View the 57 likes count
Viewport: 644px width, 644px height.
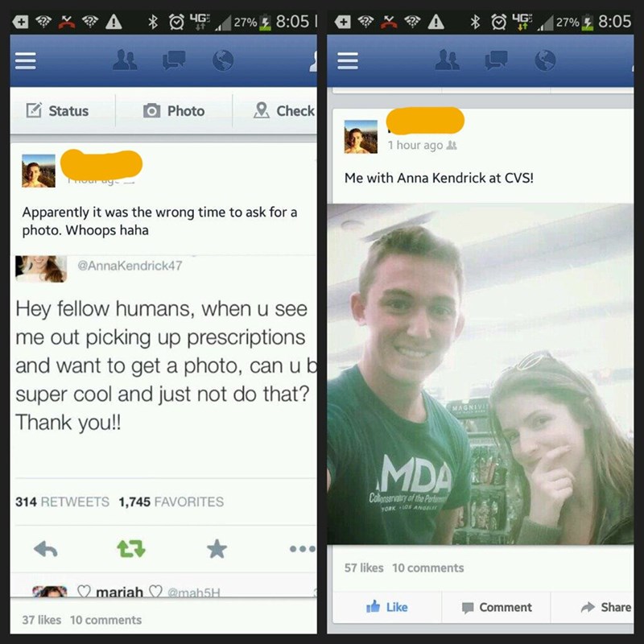364,568
